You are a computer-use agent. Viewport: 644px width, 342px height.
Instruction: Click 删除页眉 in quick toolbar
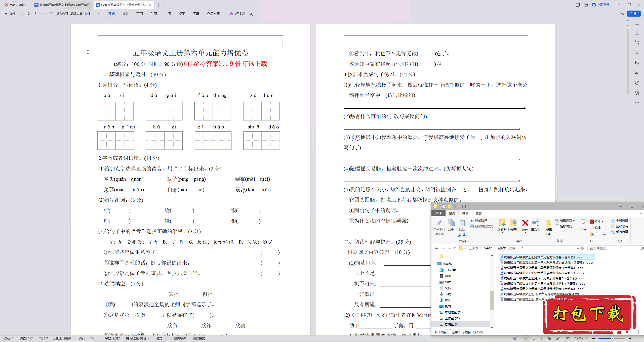point(62,14)
